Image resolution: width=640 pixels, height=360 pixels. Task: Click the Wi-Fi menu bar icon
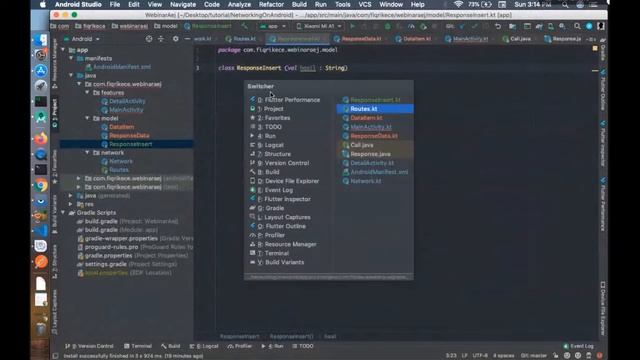point(458,4)
